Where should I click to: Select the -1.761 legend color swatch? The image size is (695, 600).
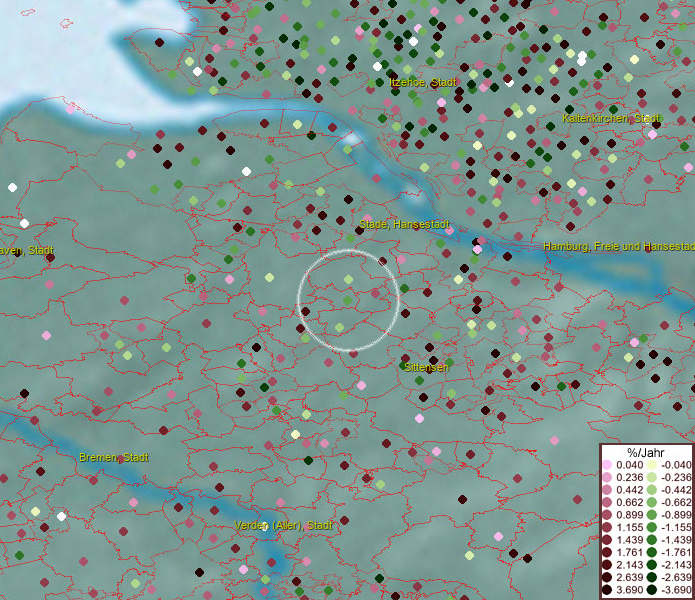point(652,553)
